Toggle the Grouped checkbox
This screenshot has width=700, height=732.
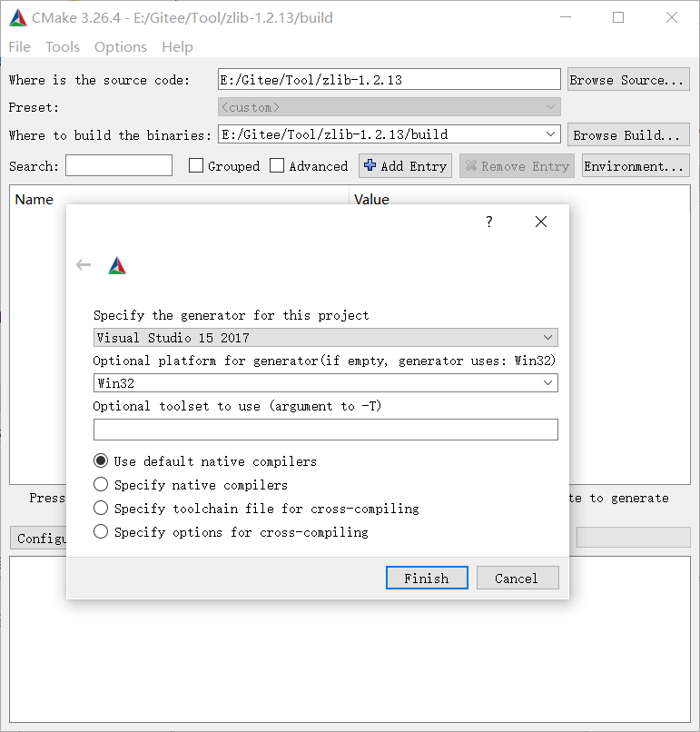pyautogui.click(x=196, y=165)
